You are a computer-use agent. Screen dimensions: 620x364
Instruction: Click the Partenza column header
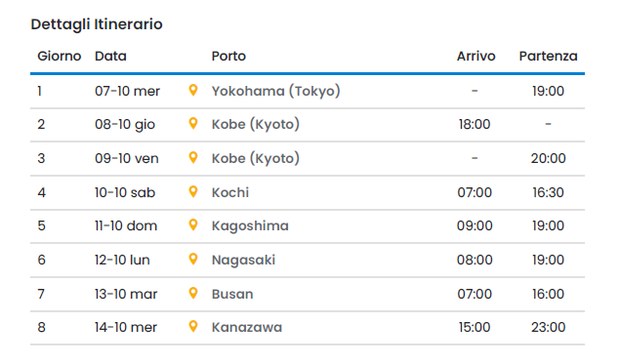tap(548, 57)
